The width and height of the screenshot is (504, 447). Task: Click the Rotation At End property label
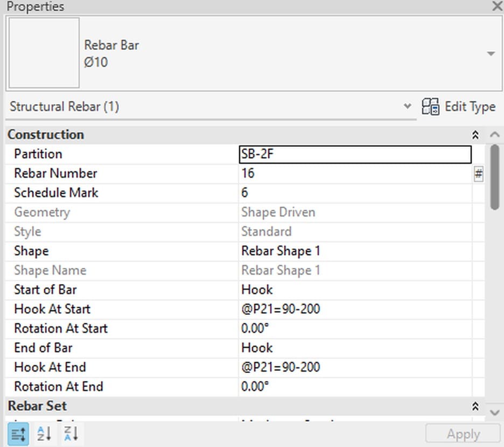tap(59, 387)
